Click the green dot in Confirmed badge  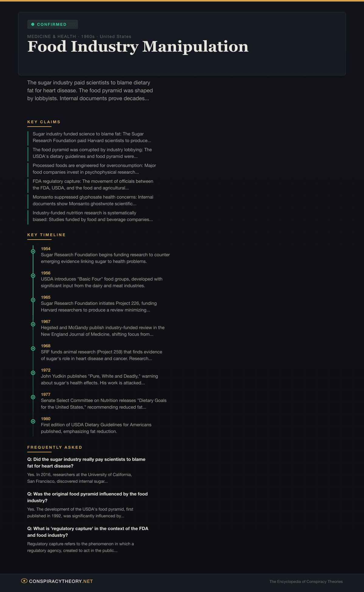pos(33,24)
